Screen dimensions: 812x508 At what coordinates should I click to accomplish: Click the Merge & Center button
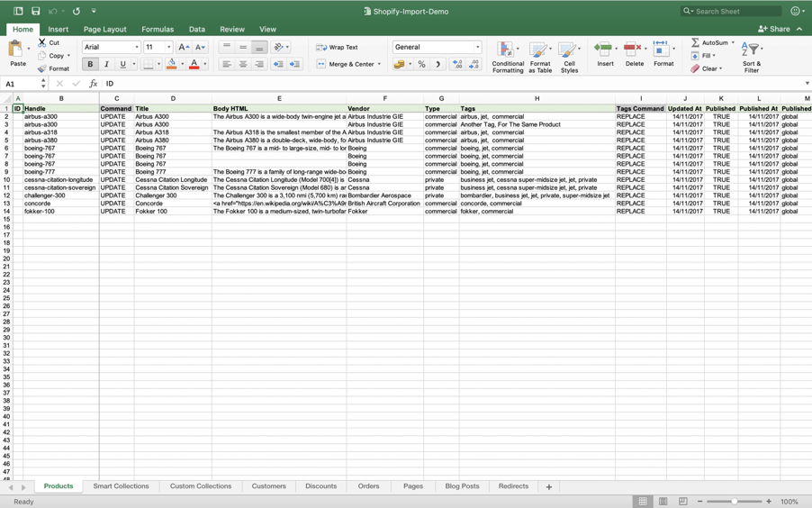point(345,64)
